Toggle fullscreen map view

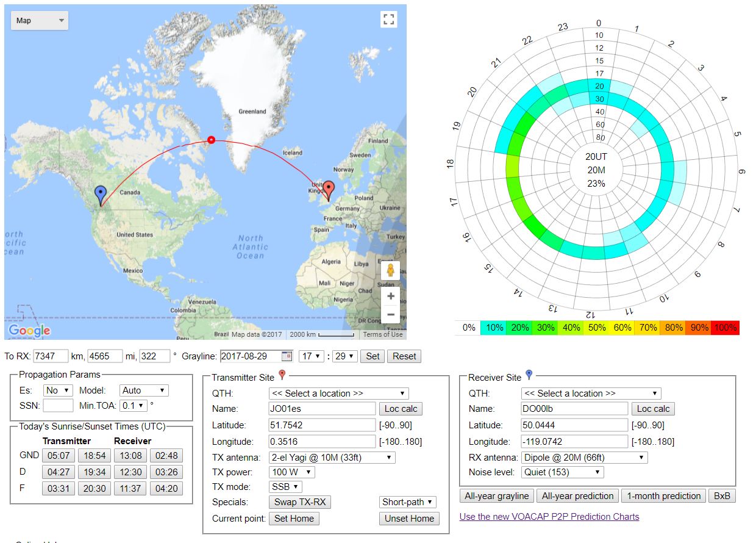tap(389, 19)
